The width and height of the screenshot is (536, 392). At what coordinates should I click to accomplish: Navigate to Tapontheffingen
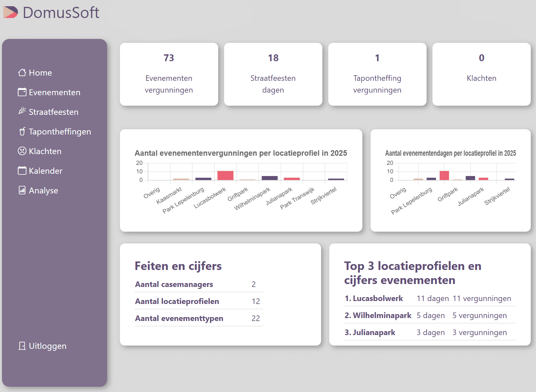coord(55,132)
